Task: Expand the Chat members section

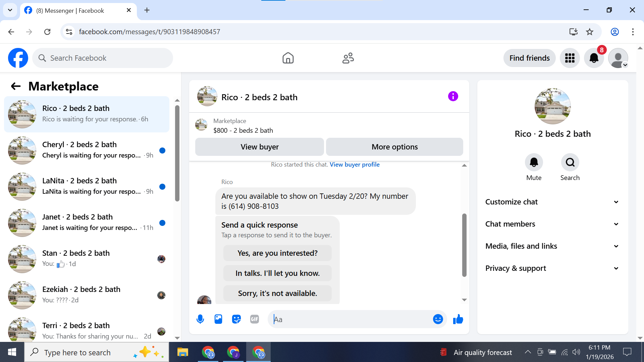Action: 552,224
